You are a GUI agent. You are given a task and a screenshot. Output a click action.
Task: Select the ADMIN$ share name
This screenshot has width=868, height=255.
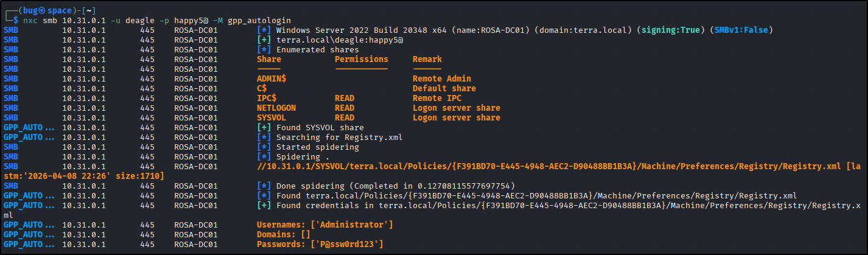pyautogui.click(x=271, y=79)
